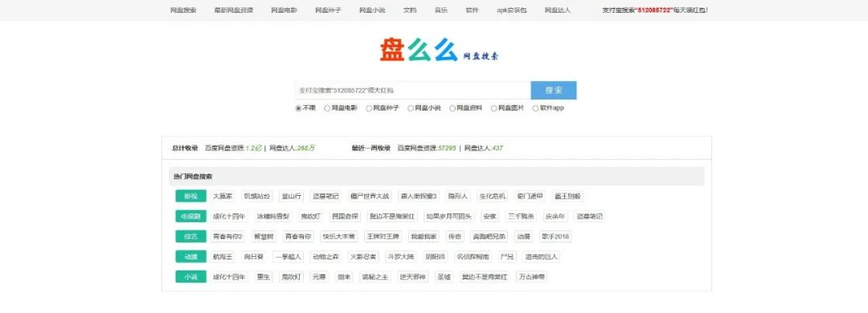
Task: Open 网盘搜索 in top navigation
Action: (x=183, y=10)
